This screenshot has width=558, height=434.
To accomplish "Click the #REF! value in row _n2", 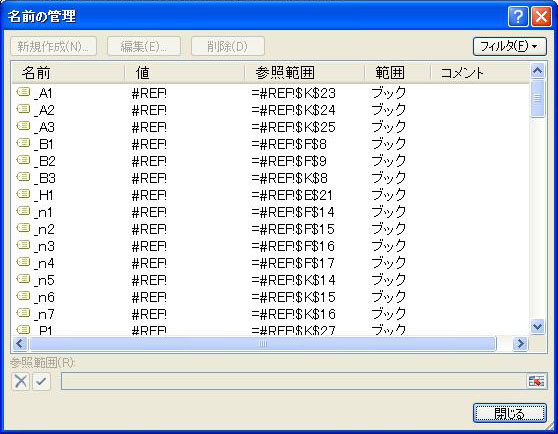I will point(149,229).
